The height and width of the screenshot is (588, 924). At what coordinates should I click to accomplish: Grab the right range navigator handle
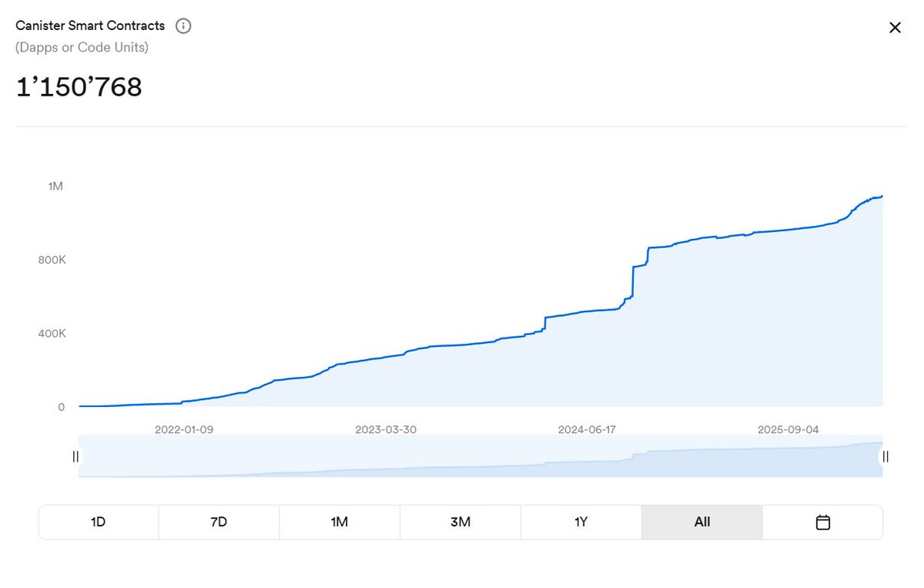(x=885, y=456)
